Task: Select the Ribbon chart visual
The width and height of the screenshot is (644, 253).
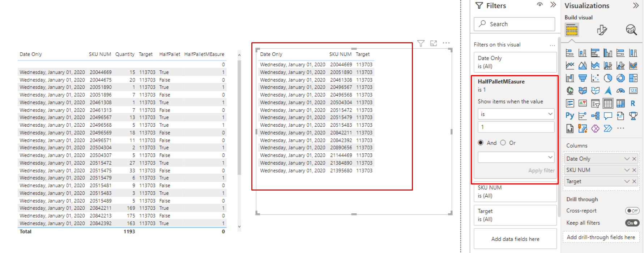Action: (633, 65)
